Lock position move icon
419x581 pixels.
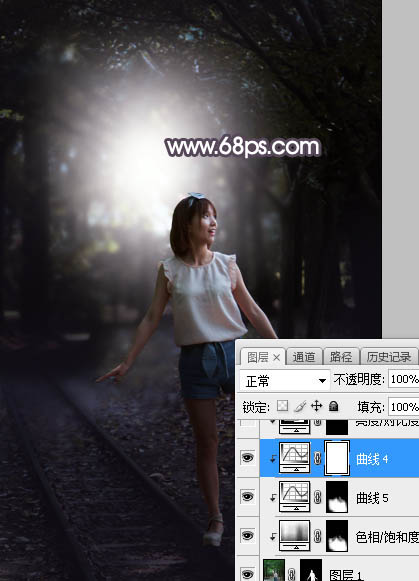[316, 406]
